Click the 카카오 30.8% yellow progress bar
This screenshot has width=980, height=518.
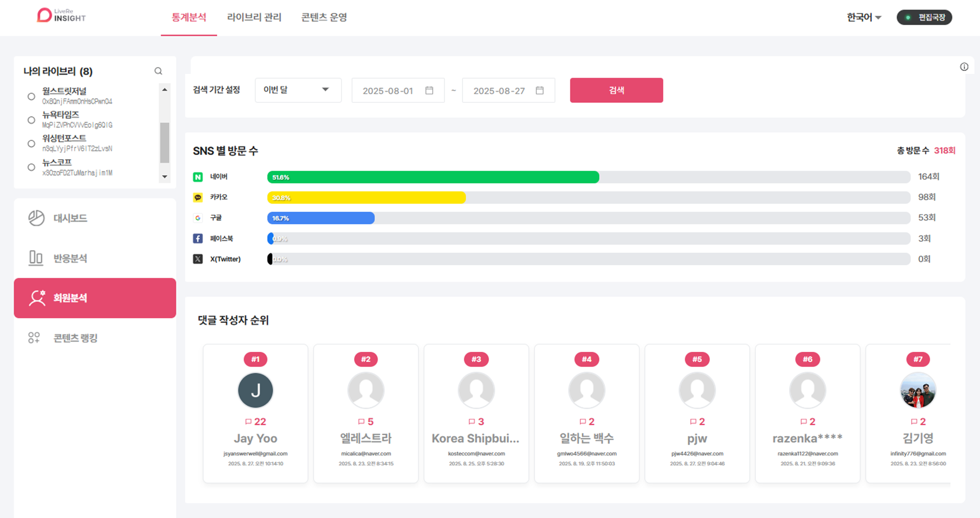pyautogui.click(x=367, y=198)
